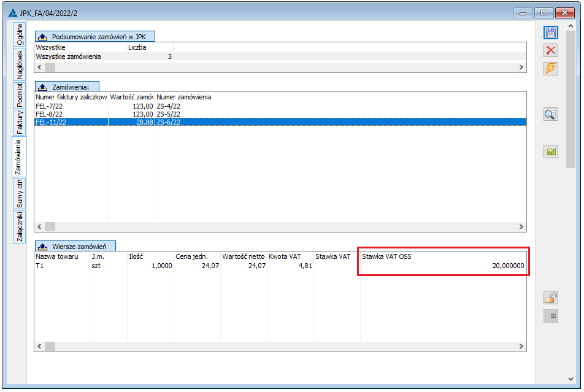Screen dimensions: 584x392
Task: Click the Nazwa towaru column header
Action: coord(62,256)
